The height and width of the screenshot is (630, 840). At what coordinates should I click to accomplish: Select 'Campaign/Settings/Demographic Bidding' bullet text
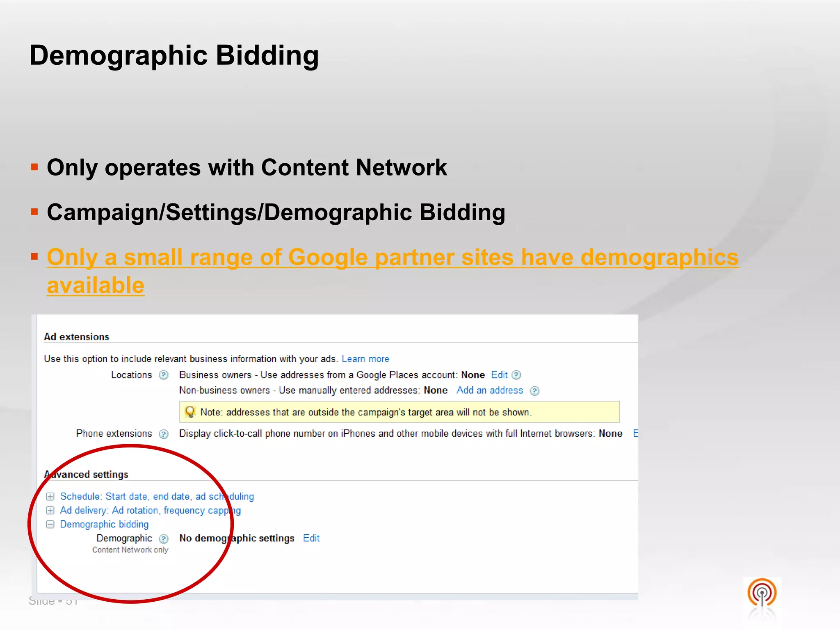(x=276, y=212)
